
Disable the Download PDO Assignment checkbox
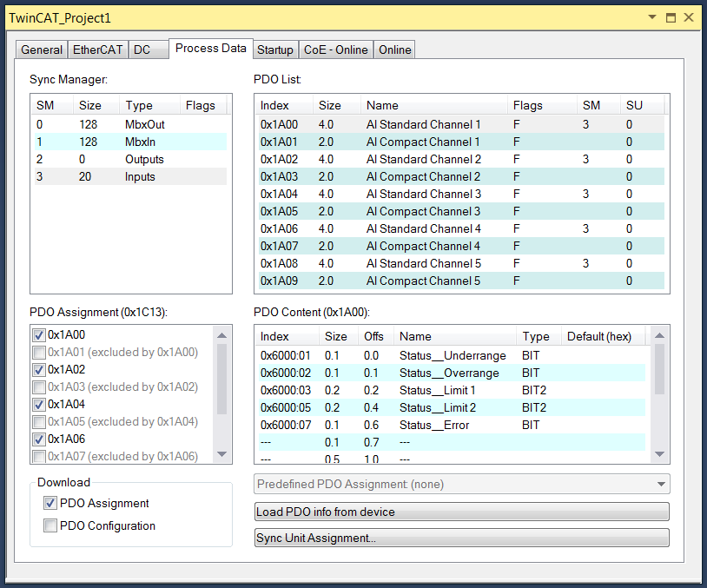point(50,503)
